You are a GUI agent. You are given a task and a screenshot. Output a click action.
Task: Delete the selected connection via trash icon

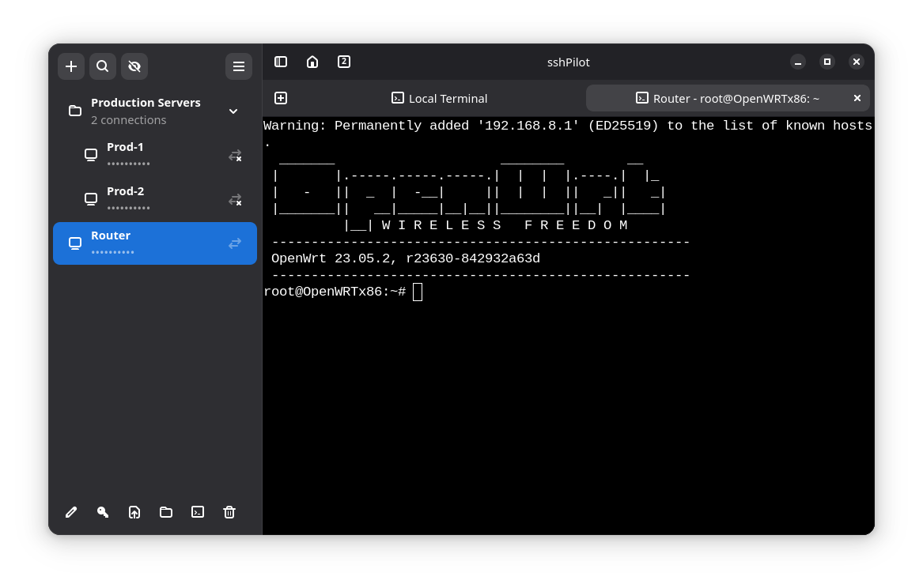point(229,512)
